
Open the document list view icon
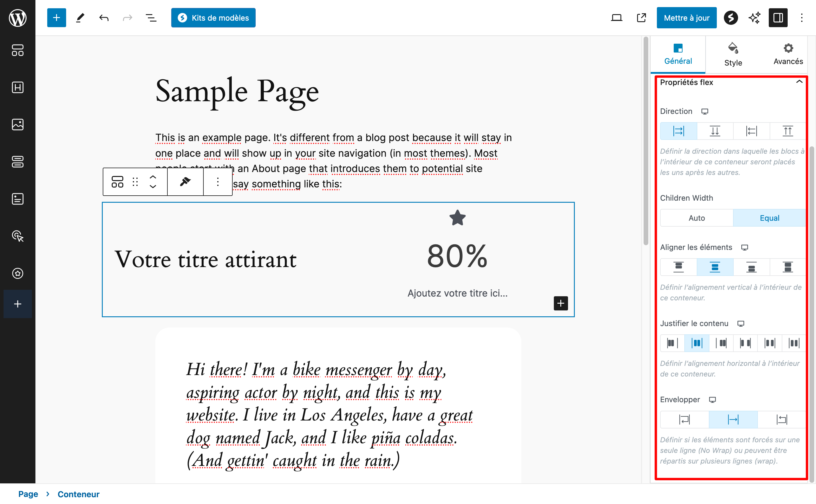click(x=151, y=18)
